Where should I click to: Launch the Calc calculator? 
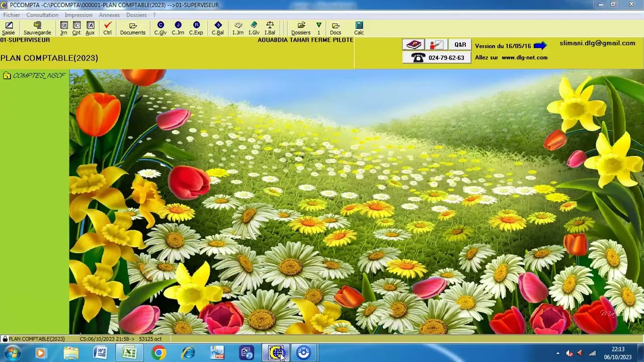(359, 28)
